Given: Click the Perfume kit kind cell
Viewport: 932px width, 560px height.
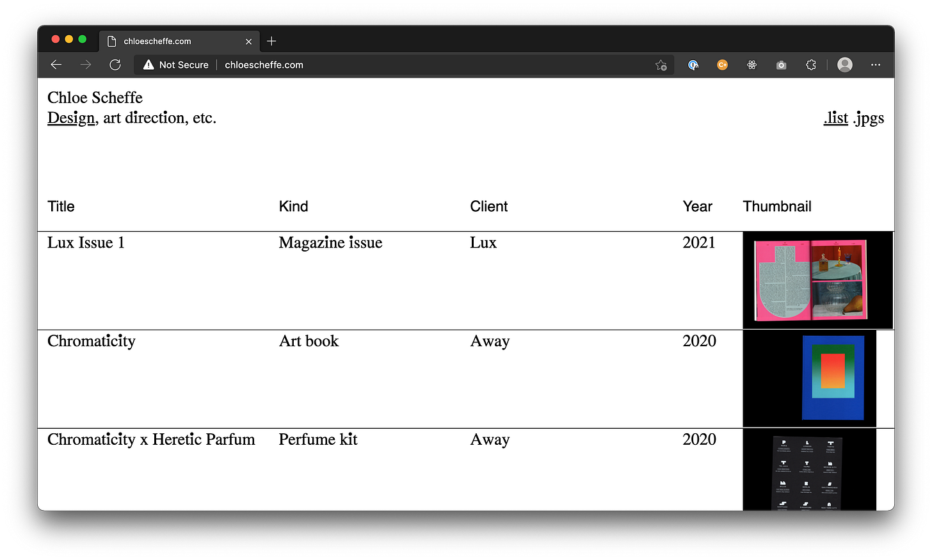Looking at the screenshot, I should (317, 440).
